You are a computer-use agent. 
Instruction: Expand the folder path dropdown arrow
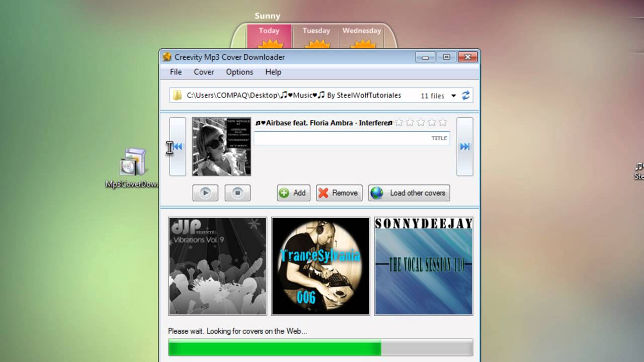(453, 96)
